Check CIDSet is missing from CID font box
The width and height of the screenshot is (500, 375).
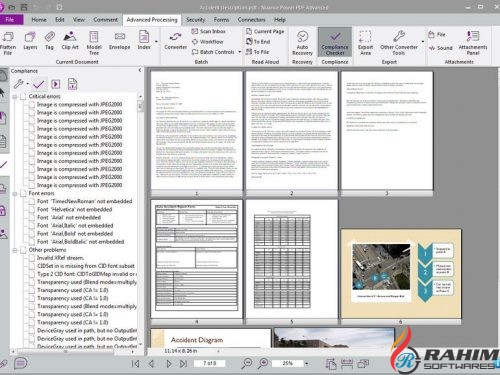pyautogui.click(x=32, y=266)
